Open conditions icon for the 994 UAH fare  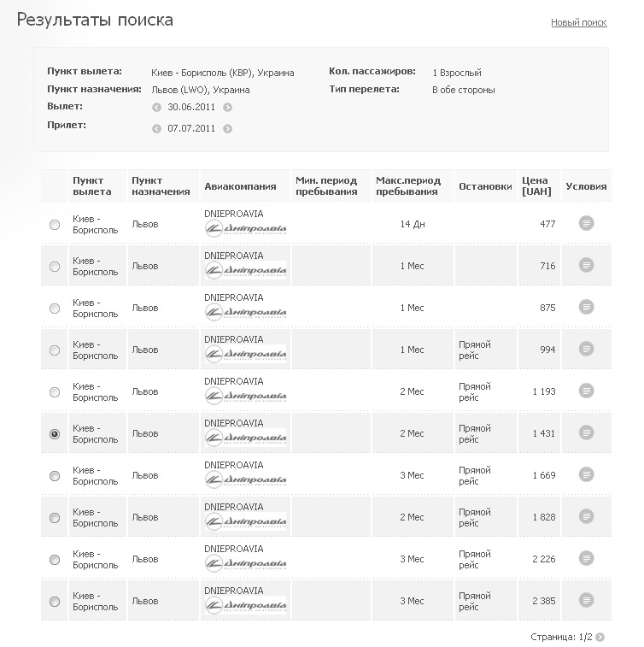pos(586,350)
